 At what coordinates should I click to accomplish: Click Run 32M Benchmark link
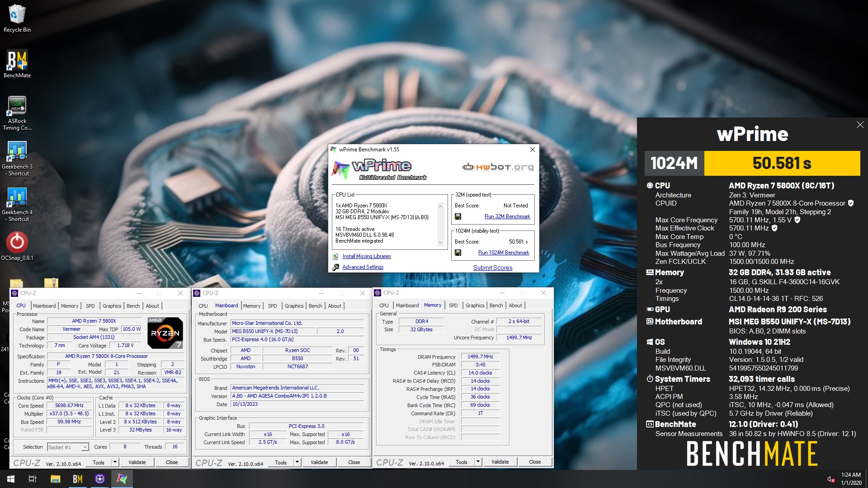[x=507, y=216]
